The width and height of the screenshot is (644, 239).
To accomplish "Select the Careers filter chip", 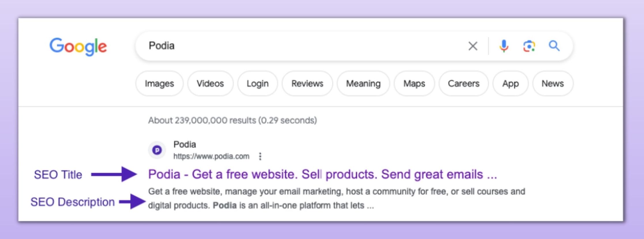I will 463,83.
